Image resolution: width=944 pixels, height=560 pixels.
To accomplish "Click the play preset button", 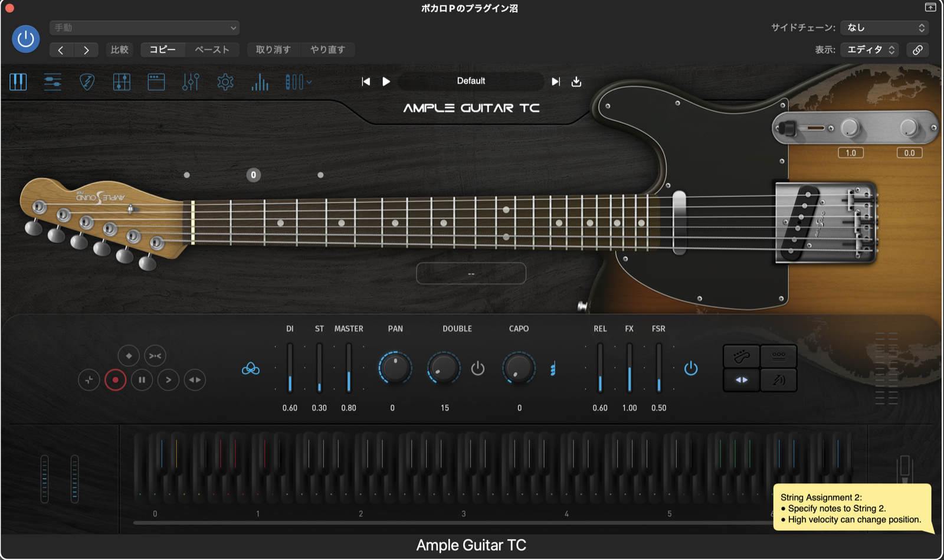I will [x=386, y=81].
